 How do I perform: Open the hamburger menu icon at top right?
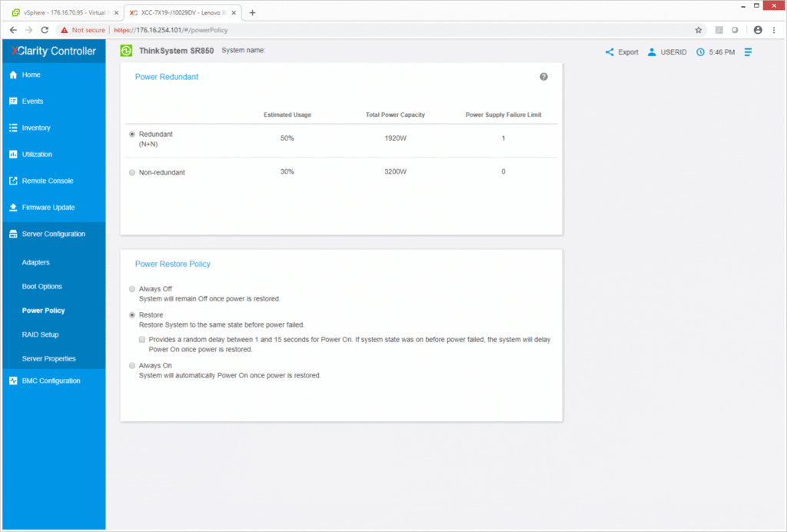coord(748,52)
